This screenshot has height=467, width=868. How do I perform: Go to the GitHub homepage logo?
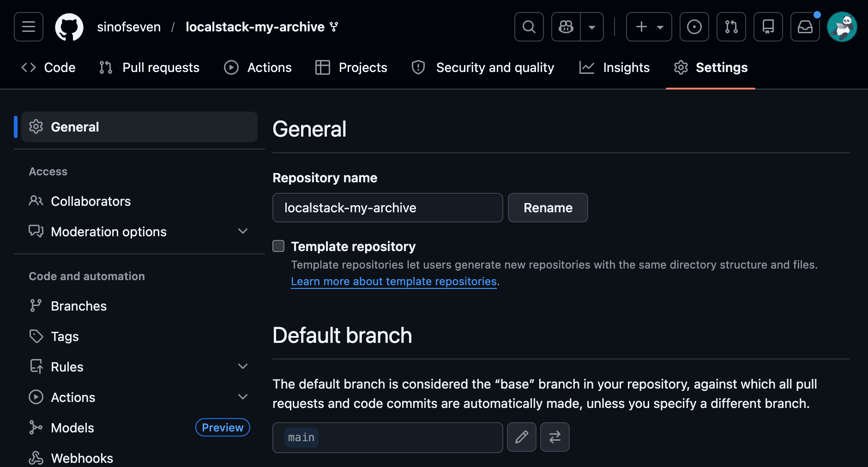pyautogui.click(x=69, y=27)
